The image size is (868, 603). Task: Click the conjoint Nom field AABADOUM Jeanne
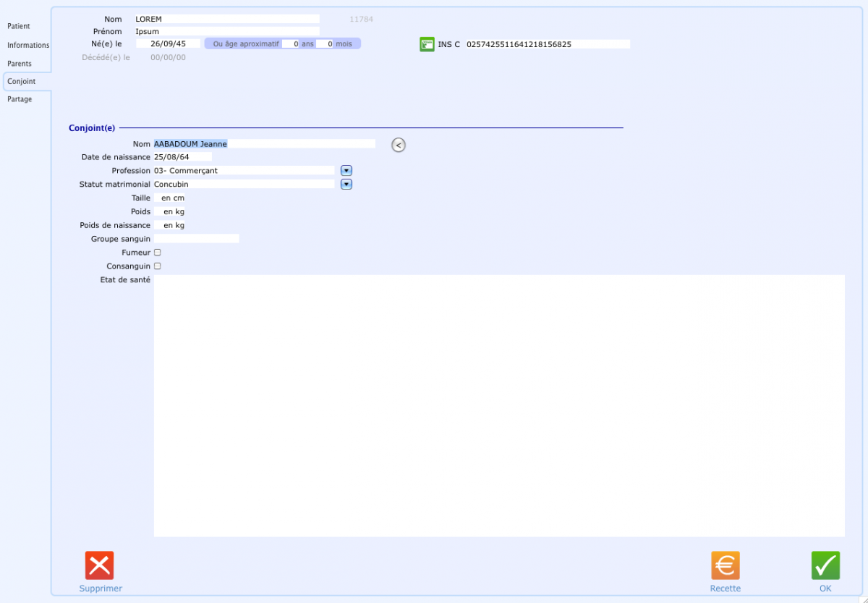[264, 143]
